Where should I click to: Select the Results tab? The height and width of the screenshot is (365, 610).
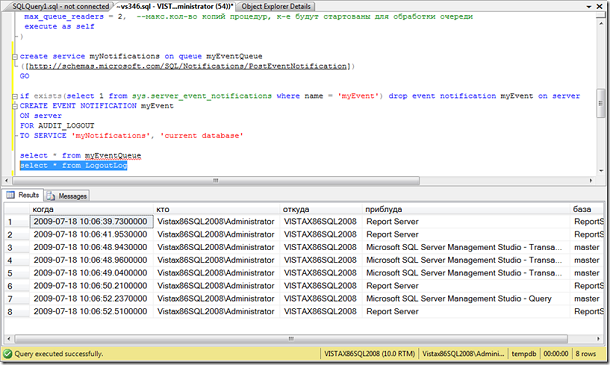(x=23, y=195)
